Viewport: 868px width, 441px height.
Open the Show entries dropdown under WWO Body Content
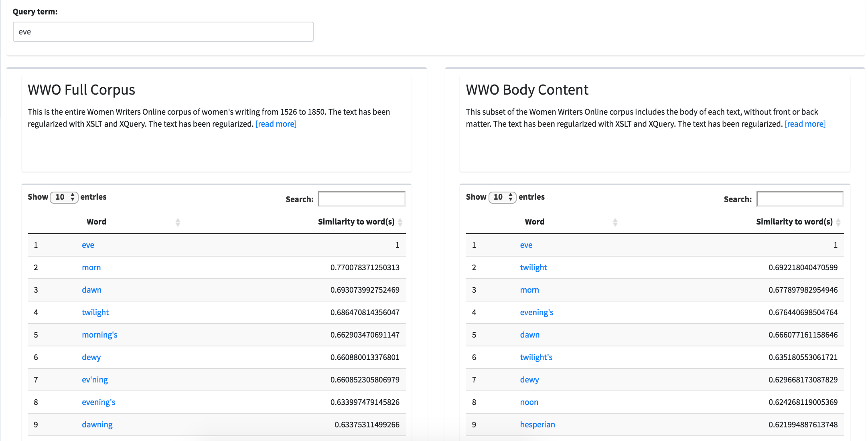point(502,197)
